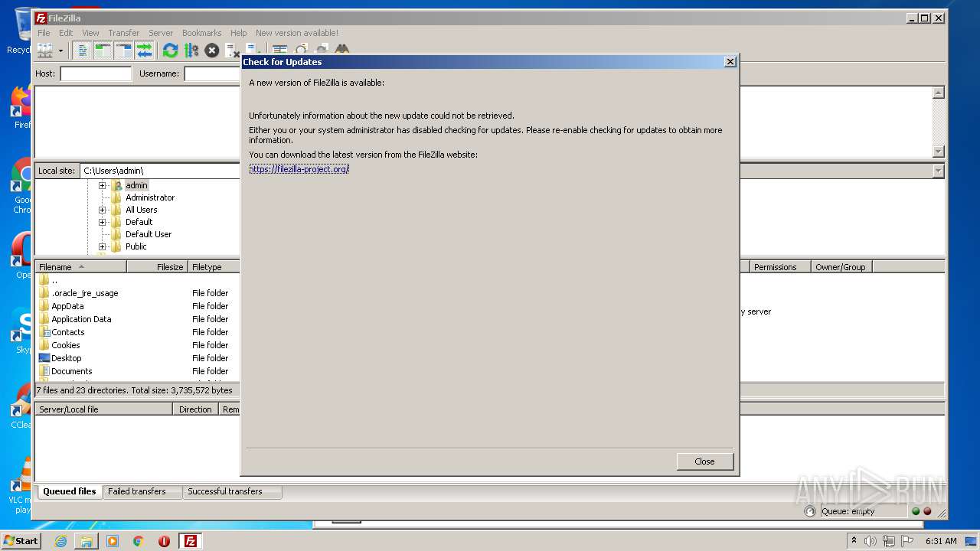
Task: Select the AppData folder row
Action: click(x=138, y=306)
